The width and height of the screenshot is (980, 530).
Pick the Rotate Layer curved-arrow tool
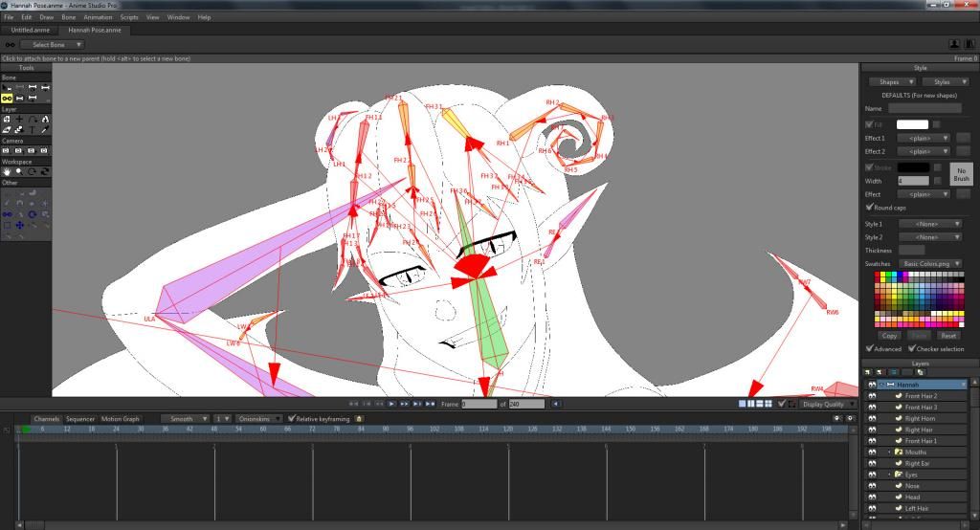click(x=32, y=119)
